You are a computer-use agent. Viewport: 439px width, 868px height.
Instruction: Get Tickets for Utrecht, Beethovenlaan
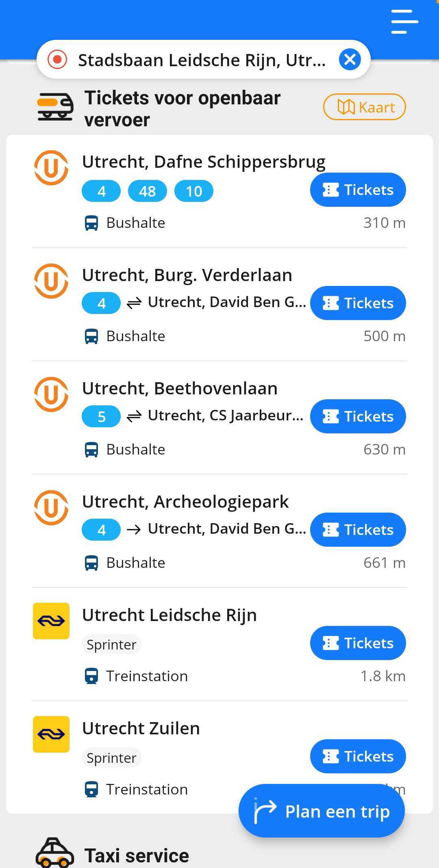(358, 416)
